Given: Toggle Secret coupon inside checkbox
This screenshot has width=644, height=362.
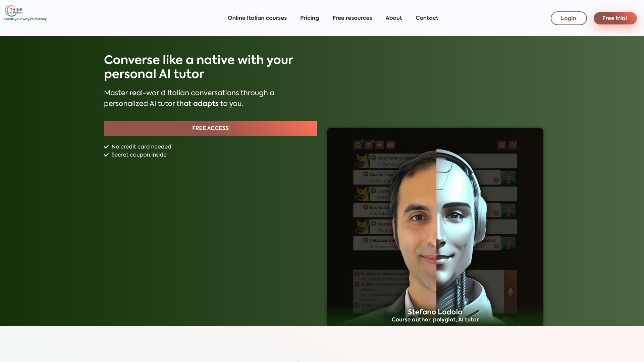Looking at the screenshot, I should 106,155.
